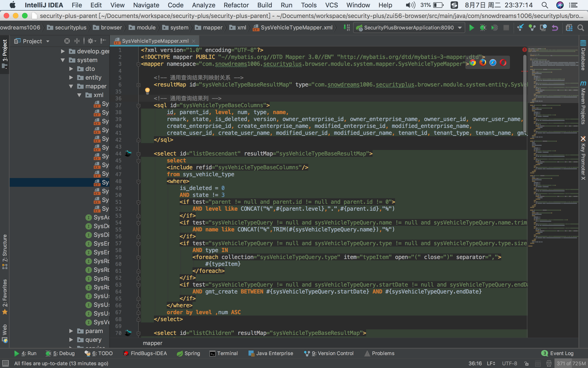Open the 4: Run tool window
Screen dimensions: 588x368
point(25,353)
